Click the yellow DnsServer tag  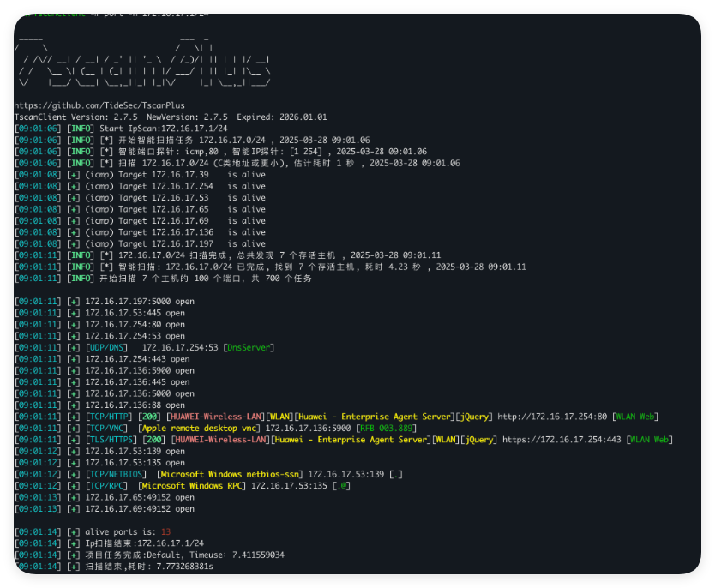[247, 348]
